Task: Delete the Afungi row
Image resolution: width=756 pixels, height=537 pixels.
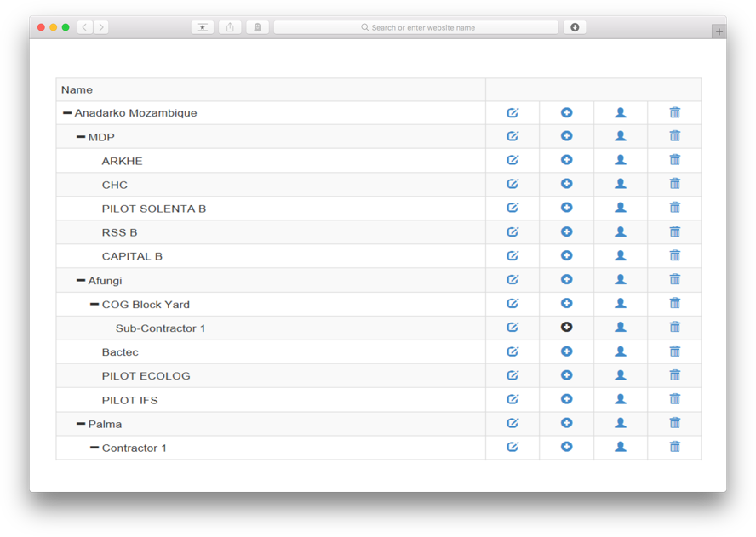Action: 675,280
